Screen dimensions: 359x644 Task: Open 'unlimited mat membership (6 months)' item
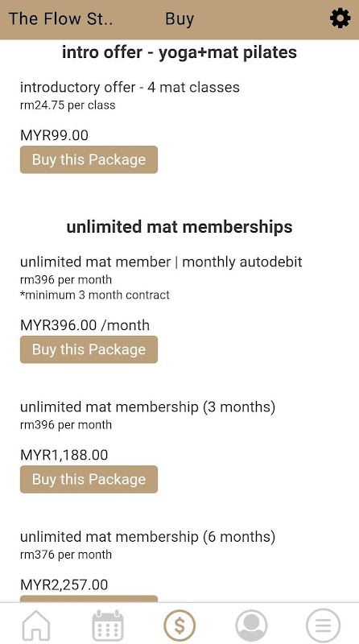tap(147, 537)
